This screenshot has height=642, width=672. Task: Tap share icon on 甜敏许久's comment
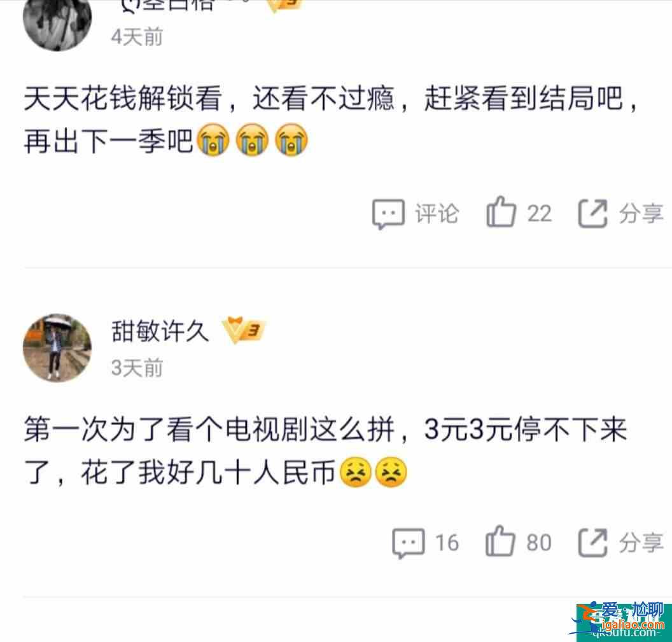[x=592, y=543]
